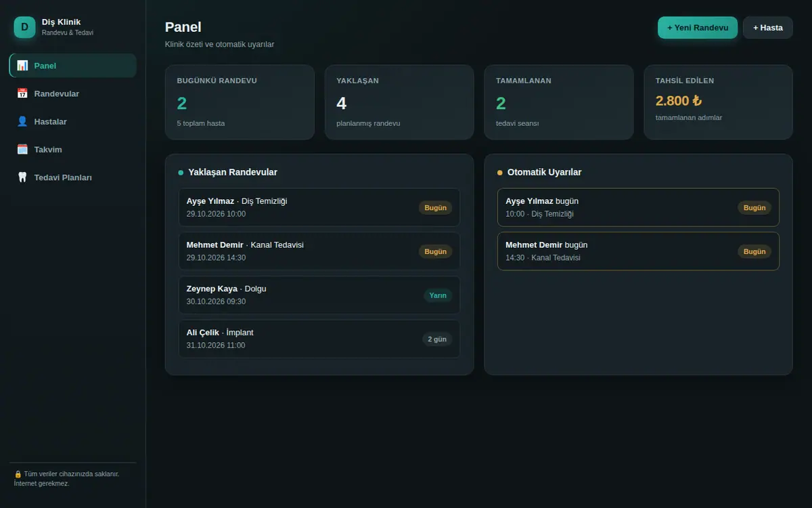Select the Tamamlanan stat card

click(x=559, y=102)
